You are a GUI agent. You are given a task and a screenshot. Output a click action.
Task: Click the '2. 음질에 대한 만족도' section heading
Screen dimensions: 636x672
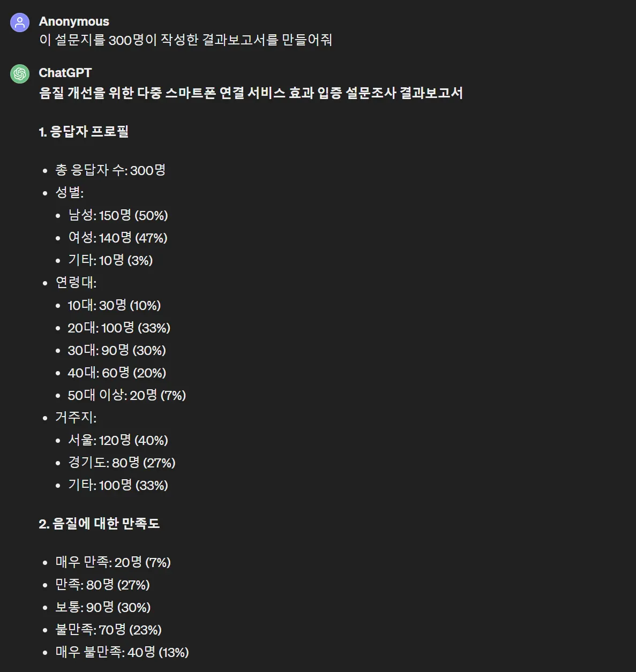coord(99,524)
